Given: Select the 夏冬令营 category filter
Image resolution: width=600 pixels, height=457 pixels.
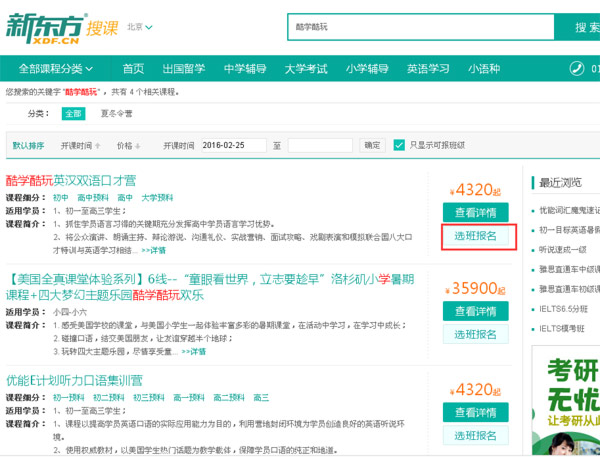Looking at the screenshot, I should pos(116,114).
